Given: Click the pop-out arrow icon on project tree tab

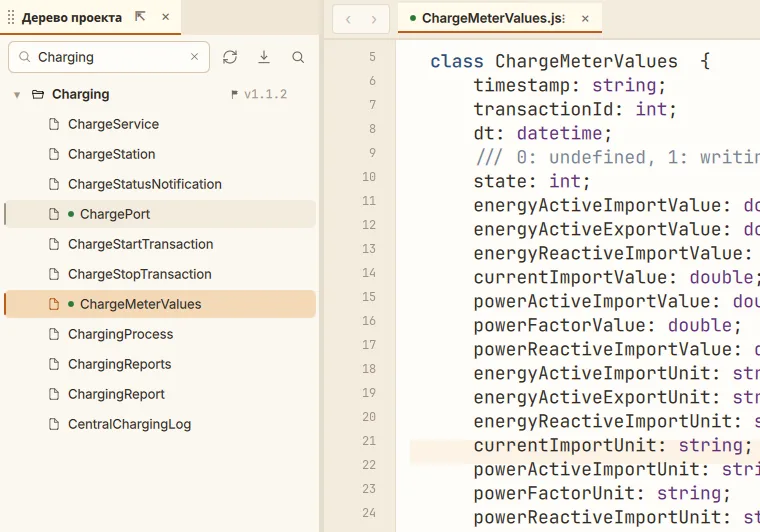Looking at the screenshot, I should (140, 17).
